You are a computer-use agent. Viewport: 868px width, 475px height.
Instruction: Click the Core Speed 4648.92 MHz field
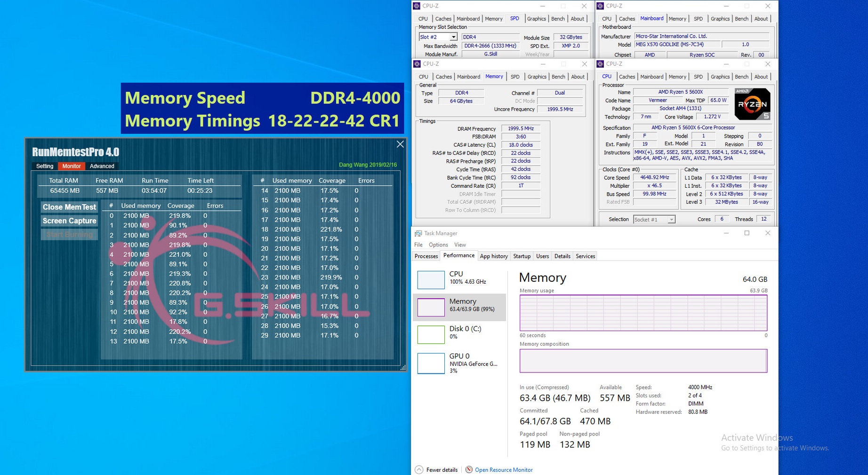pyautogui.click(x=654, y=177)
